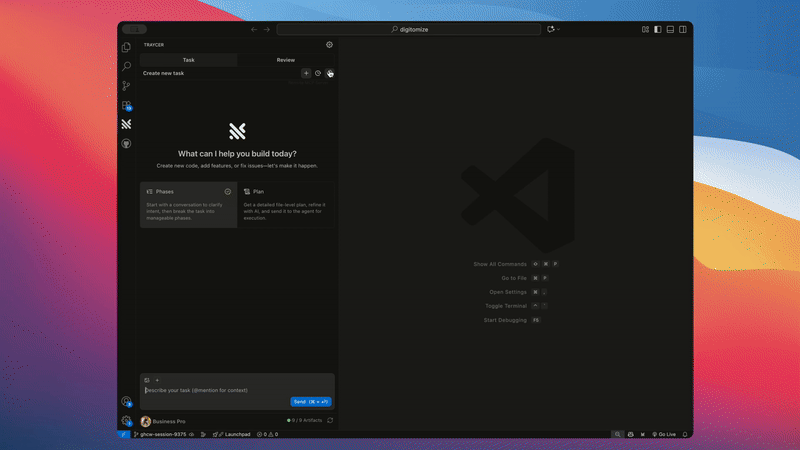Open the Source Control view
Screen dimensions: 800x450
[126, 86]
